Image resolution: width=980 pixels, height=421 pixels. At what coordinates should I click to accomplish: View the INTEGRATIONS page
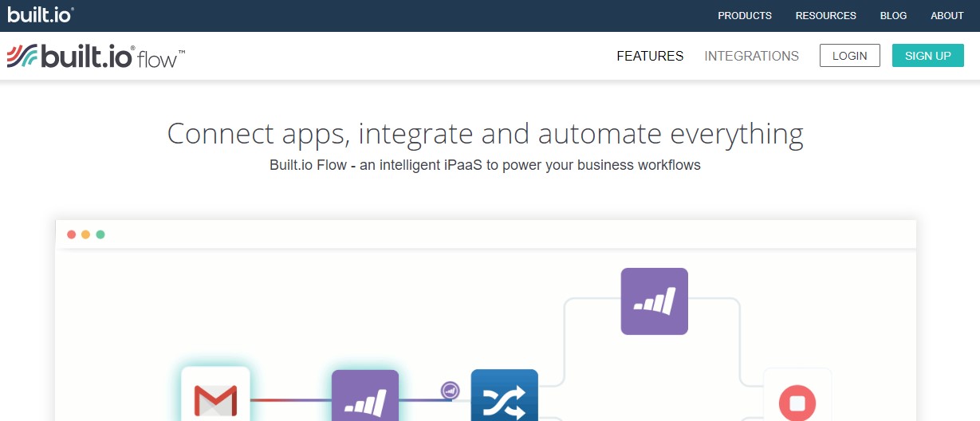click(x=751, y=56)
